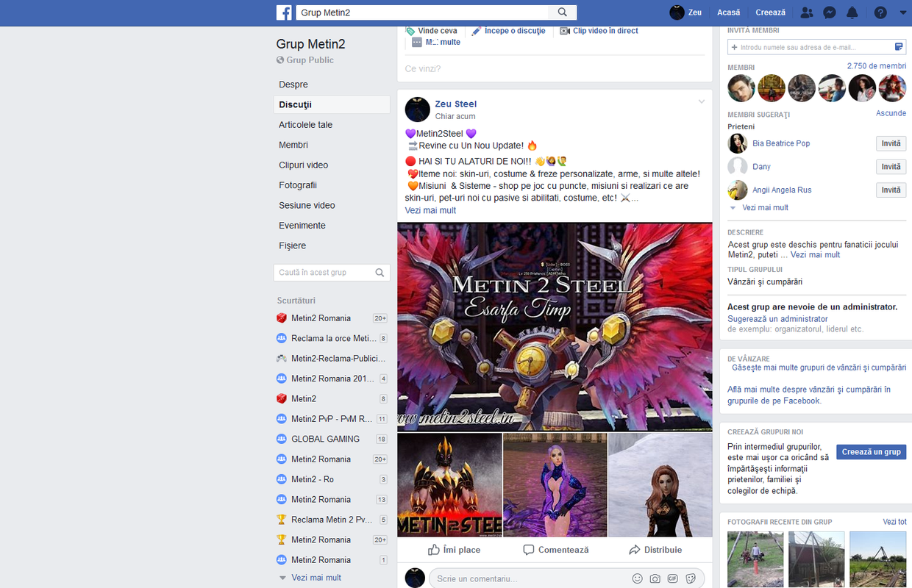Image resolution: width=912 pixels, height=588 pixels.
Task: Open Metin2 - Ro shortcut
Action: [x=313, y=479]
